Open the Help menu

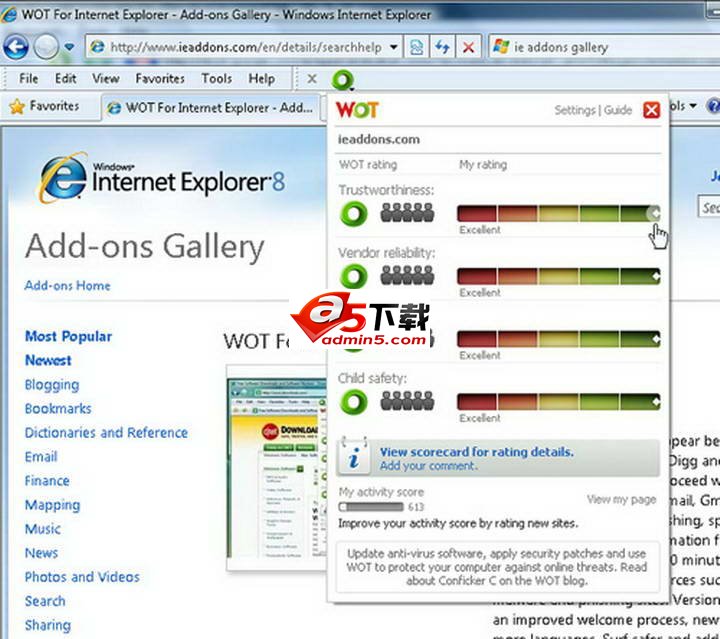tap(262, 78)
